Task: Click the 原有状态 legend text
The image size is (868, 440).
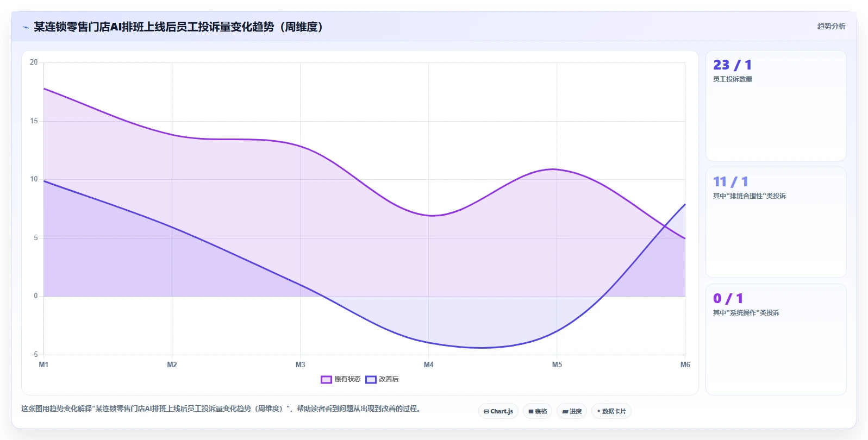Action: point(347,379)
